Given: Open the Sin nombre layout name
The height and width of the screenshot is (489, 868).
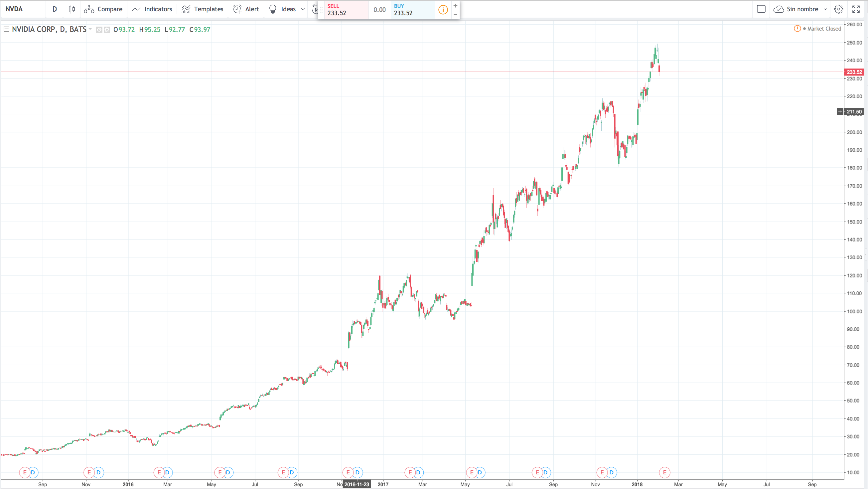Looking at the screenshot, I should pos(802,9).
